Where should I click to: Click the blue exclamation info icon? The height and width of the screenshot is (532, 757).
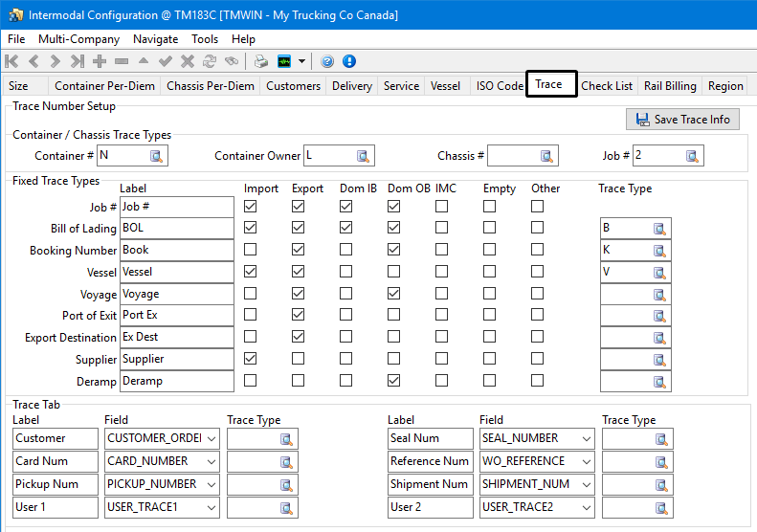pyautogui.click(x=349, y=61)
